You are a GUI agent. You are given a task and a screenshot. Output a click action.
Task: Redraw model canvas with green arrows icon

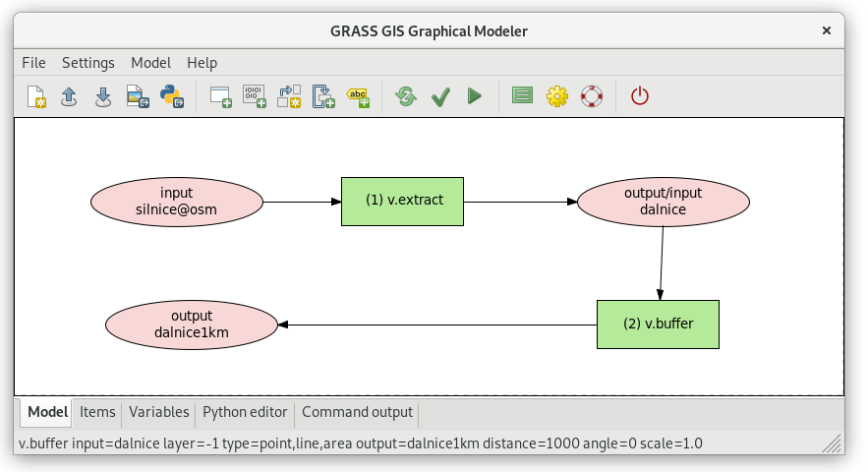(x=406, y=96)
